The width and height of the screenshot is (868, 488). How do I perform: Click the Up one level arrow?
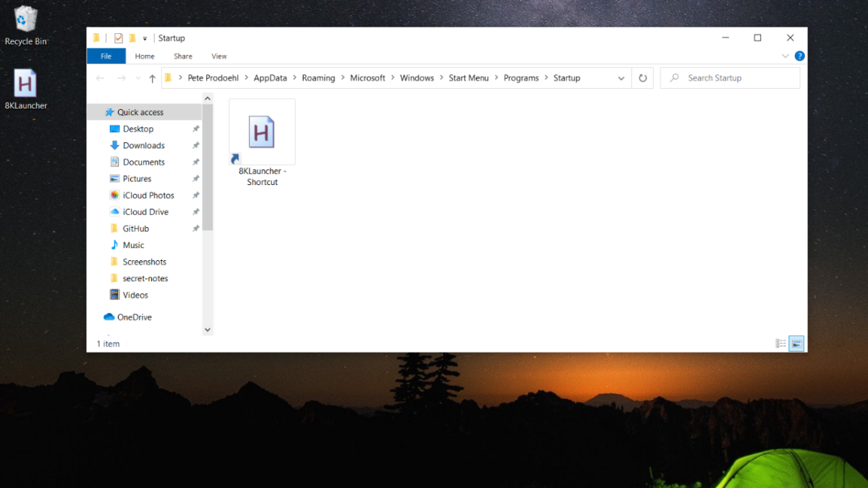click(152, 78)
